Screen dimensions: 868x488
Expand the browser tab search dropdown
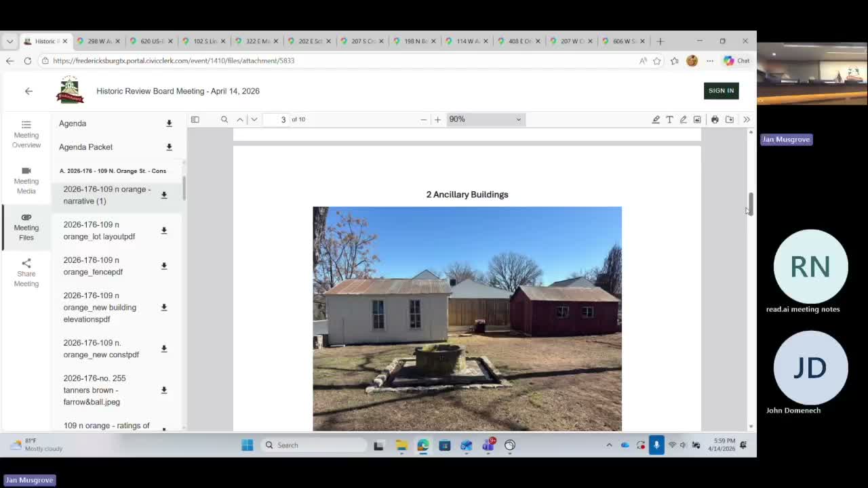coord(9,41)
